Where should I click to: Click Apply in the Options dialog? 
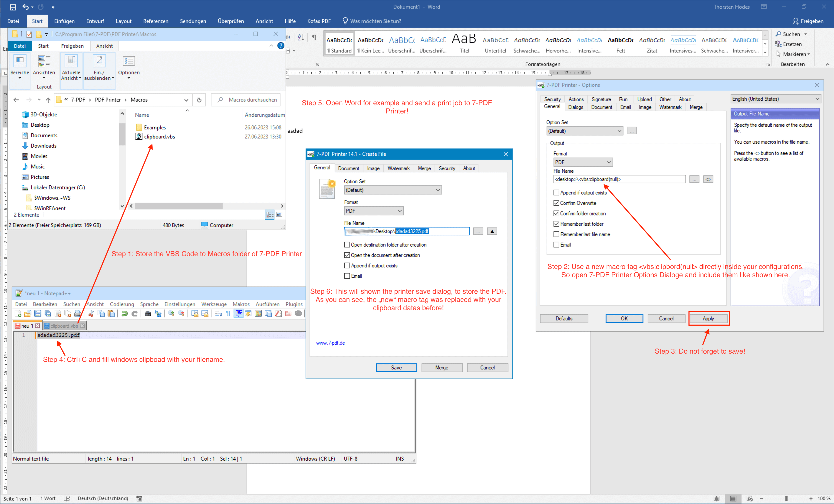pyautogui.click(x=708, y=318)
